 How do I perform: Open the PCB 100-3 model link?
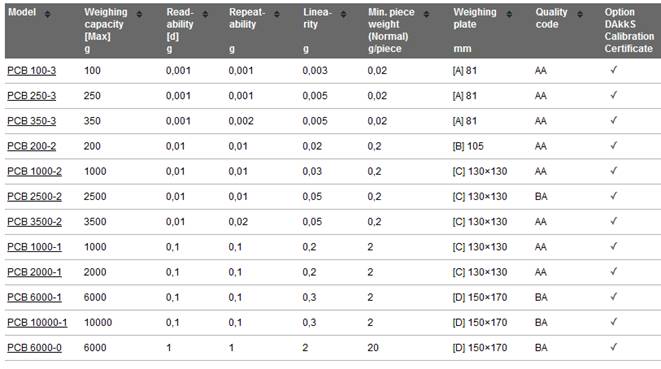[32, 71]
